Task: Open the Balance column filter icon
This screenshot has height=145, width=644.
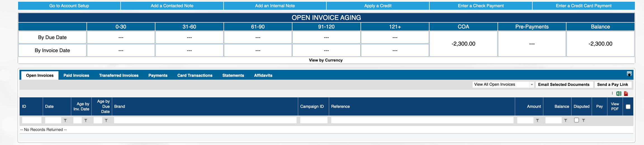Action: pyautogui.click(x=565, y=120)
